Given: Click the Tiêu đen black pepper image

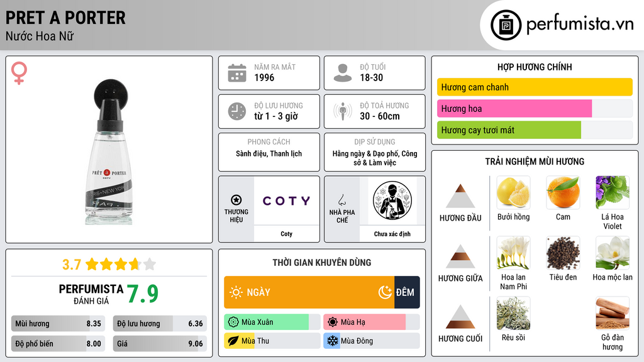Looking at the screenshot, I should coord(563,253).
